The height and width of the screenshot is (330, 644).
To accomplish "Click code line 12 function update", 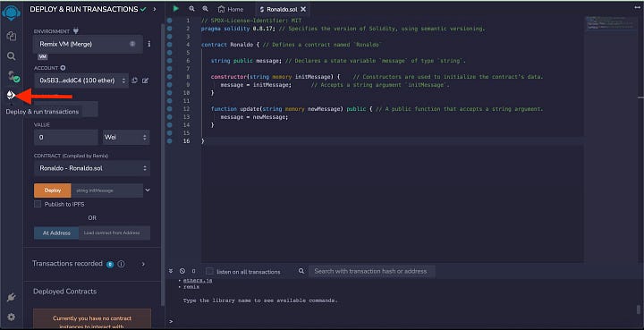I will 377,109.
